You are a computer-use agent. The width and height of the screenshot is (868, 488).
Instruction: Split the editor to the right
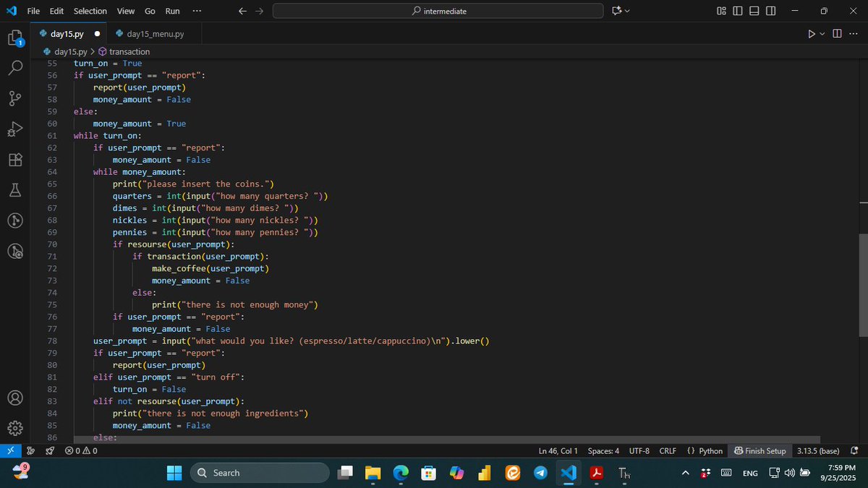837,33
